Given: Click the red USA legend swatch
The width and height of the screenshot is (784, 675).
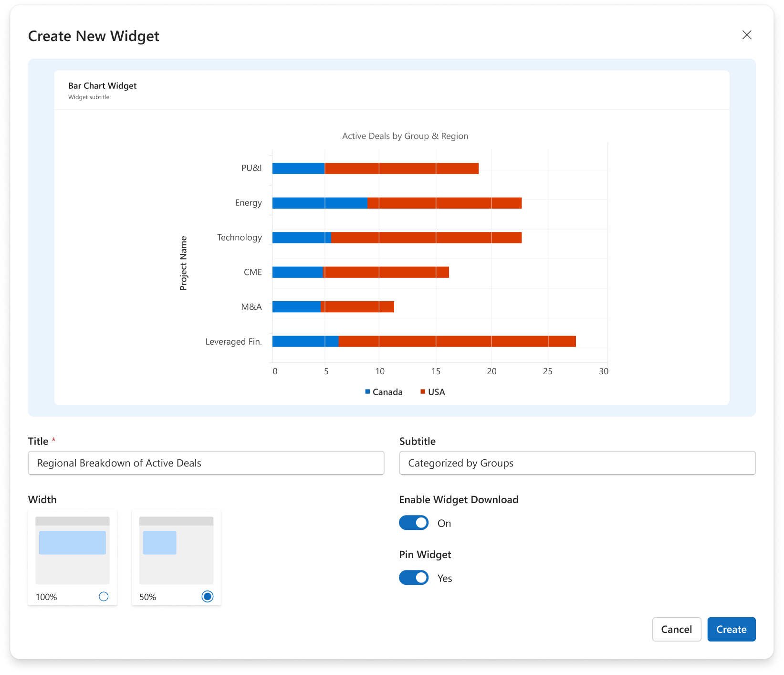Looking at the screenshot, I should coord(423,392).
